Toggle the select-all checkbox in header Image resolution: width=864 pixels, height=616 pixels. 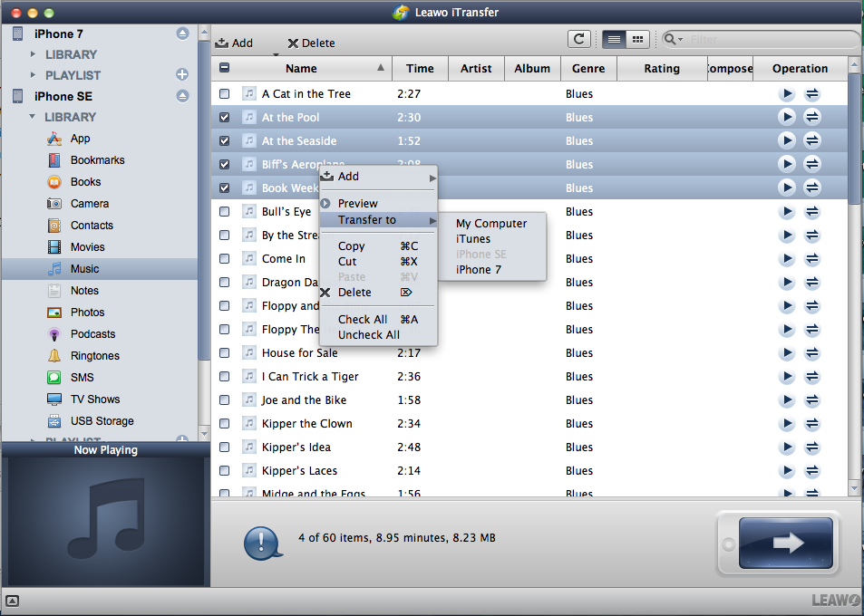pos(225,68)
